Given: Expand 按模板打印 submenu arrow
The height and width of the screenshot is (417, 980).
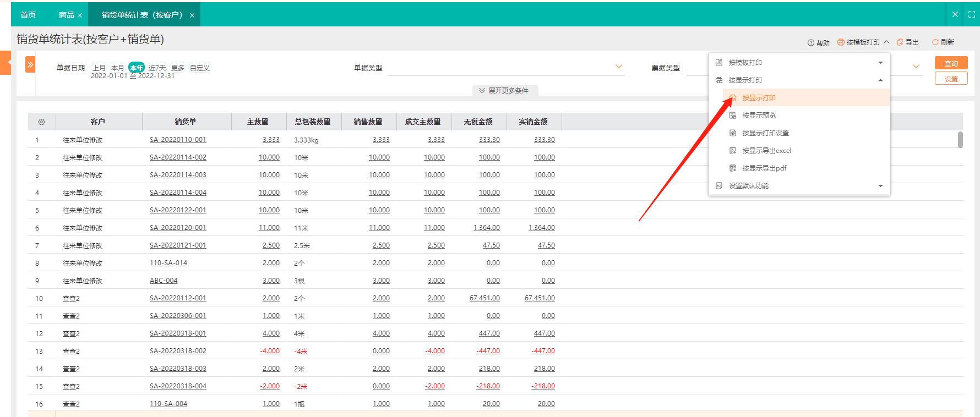Looking at the screenshot, I should pyautogui.click(x=880, y=63).
